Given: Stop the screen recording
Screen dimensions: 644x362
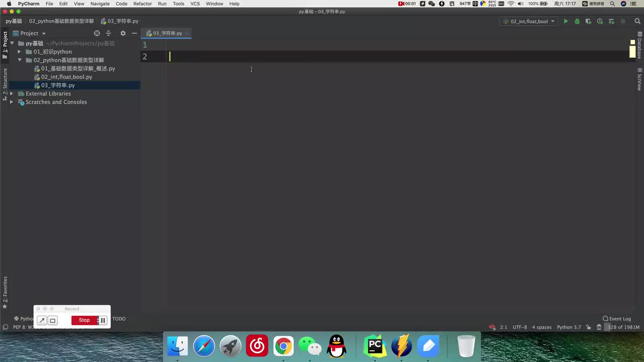Looking at the screenshot, I should pyautogui.click(x=84, y=320).
